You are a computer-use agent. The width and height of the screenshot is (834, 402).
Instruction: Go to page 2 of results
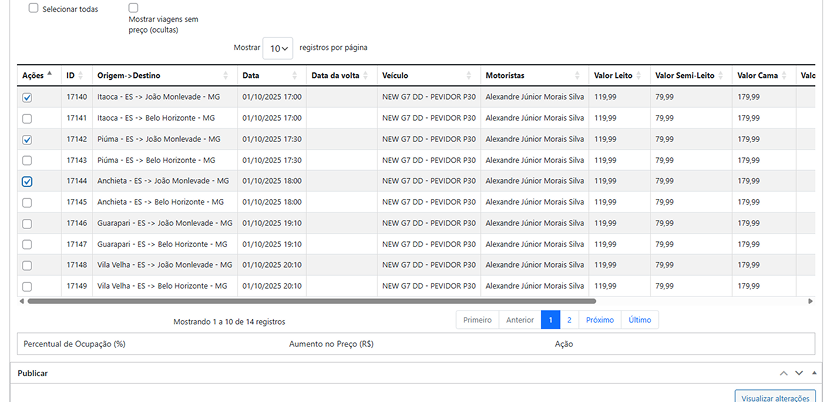pos(569,320)
